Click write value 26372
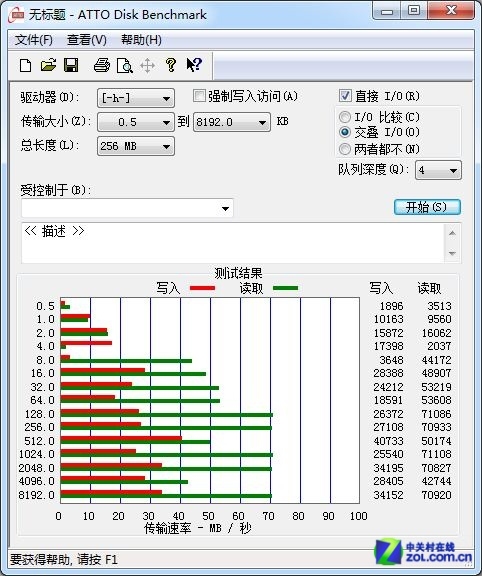This screenshot has width=482, height=576. 388,414
